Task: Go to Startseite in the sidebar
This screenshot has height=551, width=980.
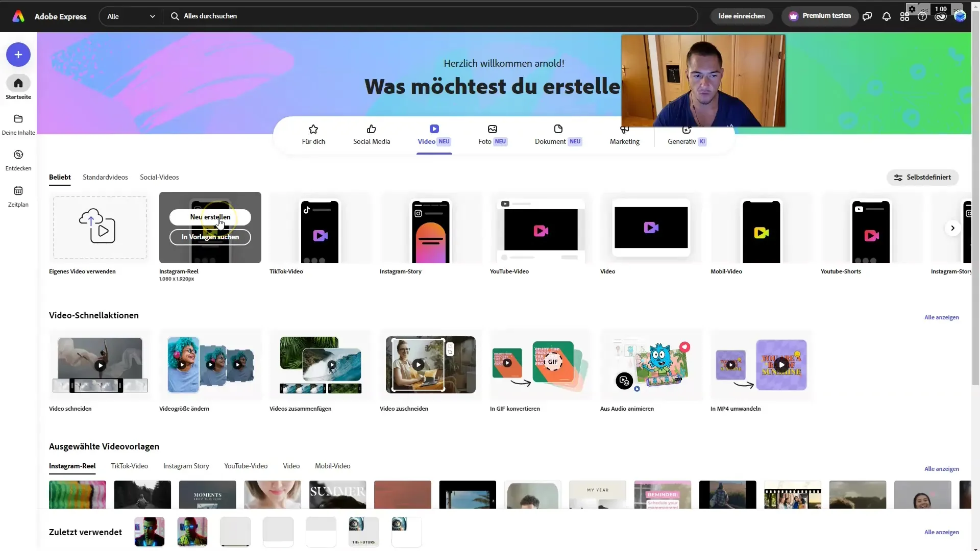Action: pyautogui.click(x=18, y=88)
